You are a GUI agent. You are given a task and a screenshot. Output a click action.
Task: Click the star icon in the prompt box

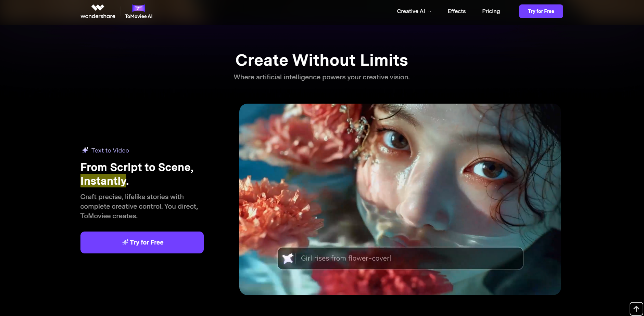[x=288, y=258]
